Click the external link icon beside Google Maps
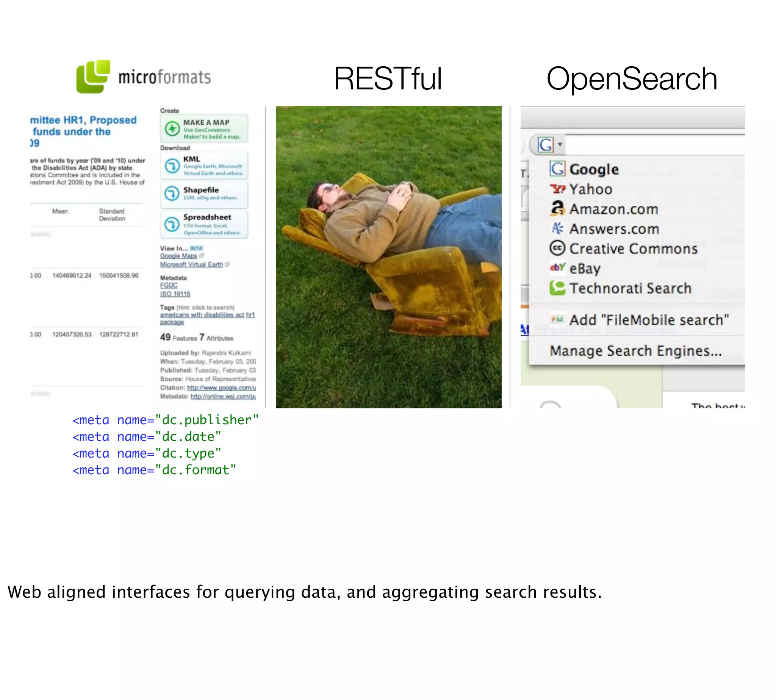Screen dimensions: 776x700 pyautogui.click(x=202, y=255)
